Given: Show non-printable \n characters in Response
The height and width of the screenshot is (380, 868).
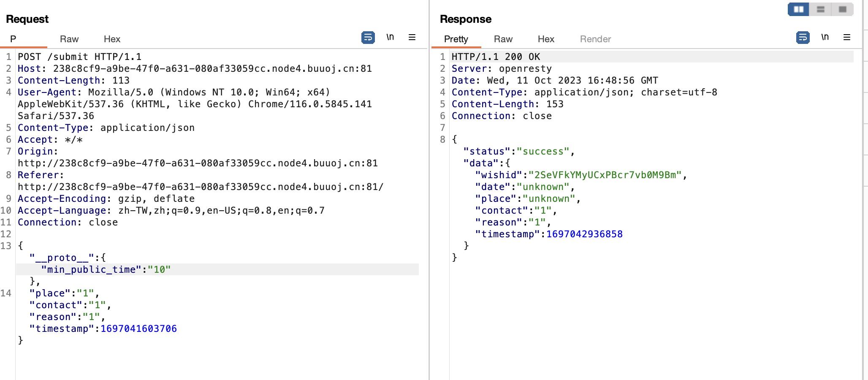Looking at the screenshot, I should click(825, 37).
